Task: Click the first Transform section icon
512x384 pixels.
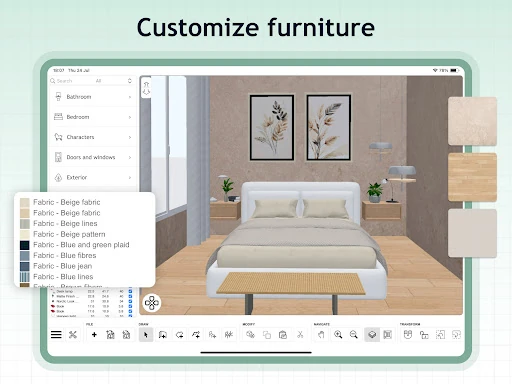Action: (408, 335)
